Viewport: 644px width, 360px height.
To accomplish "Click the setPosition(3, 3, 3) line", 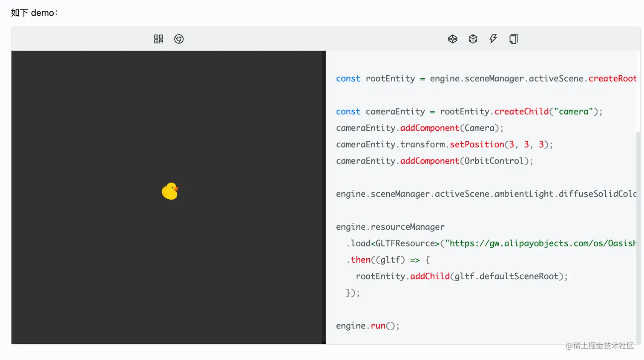I will (444, 145).
